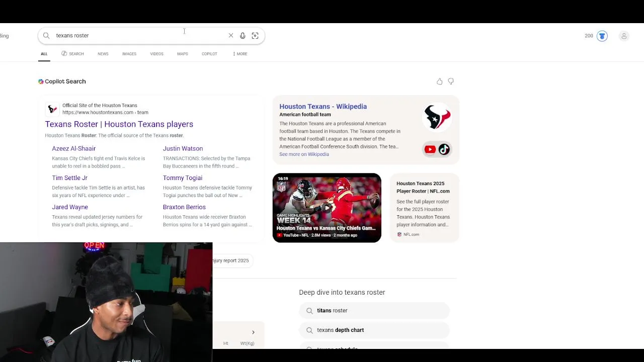Open the Azeez Al-Shaair link
This screenshot has height=362, width=644.
click(x=74, y=149)
